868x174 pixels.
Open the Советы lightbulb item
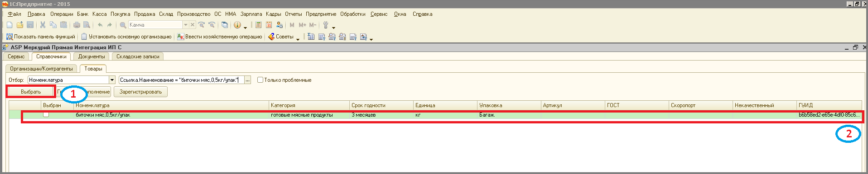[x=281, y=37]
